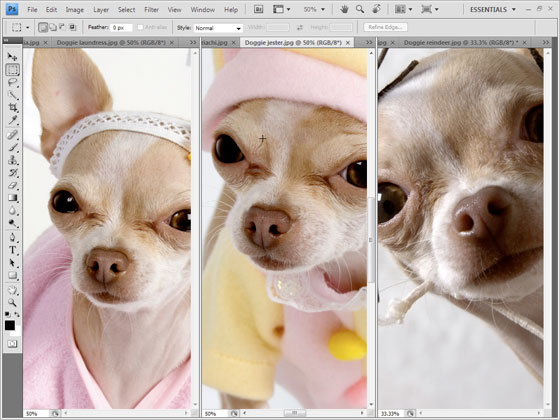
Task: Click Rotate View tool in application bar
Action: point(376,9)
